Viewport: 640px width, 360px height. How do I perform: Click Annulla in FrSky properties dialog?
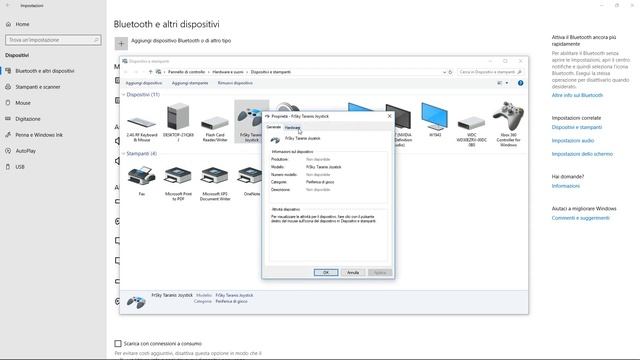pyautogui.click(x=353, y=272)
